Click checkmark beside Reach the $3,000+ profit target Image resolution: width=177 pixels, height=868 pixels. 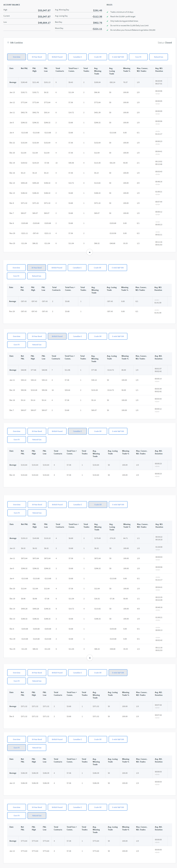(108, 17)
